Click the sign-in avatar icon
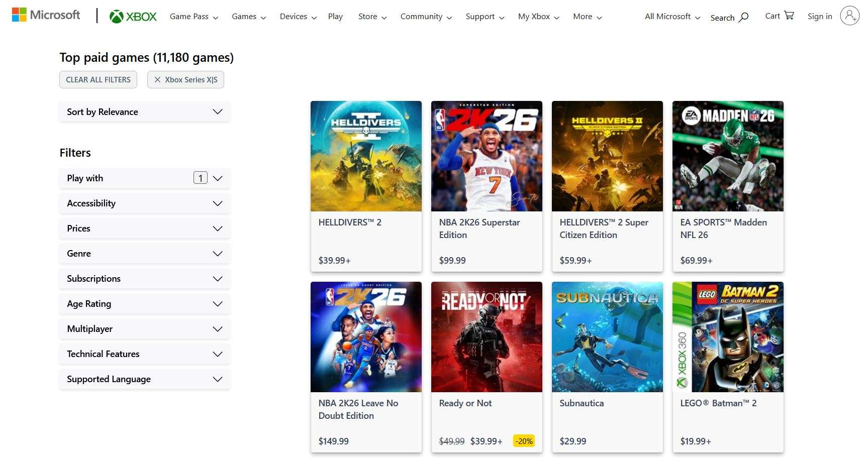The width and height of the screenshot is (868, 460). point(849,16)
